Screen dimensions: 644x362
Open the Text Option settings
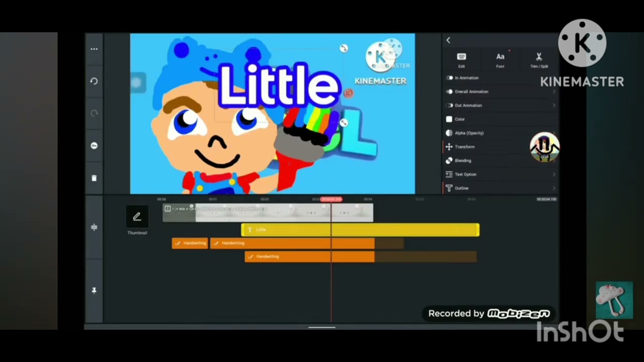pos(500,174)
